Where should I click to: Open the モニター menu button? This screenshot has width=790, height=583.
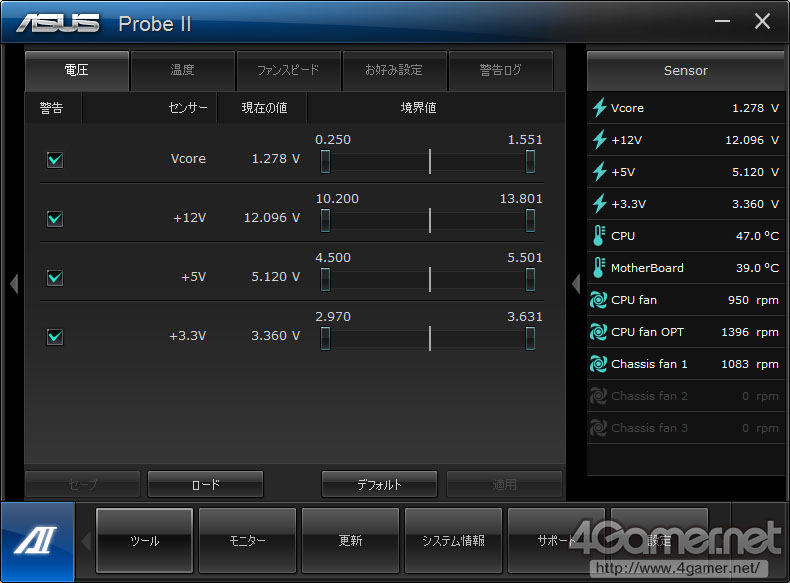point(247,541)
